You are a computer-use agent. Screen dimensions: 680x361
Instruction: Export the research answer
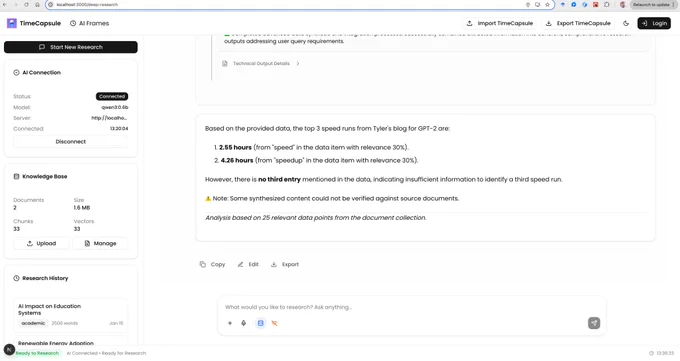pyautogui.click(x=284, y=264)
